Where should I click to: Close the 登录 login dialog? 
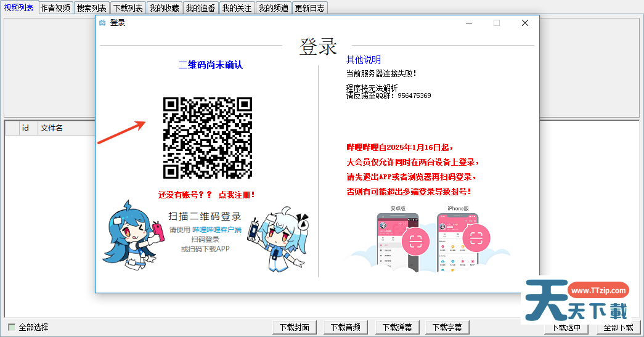524,23
